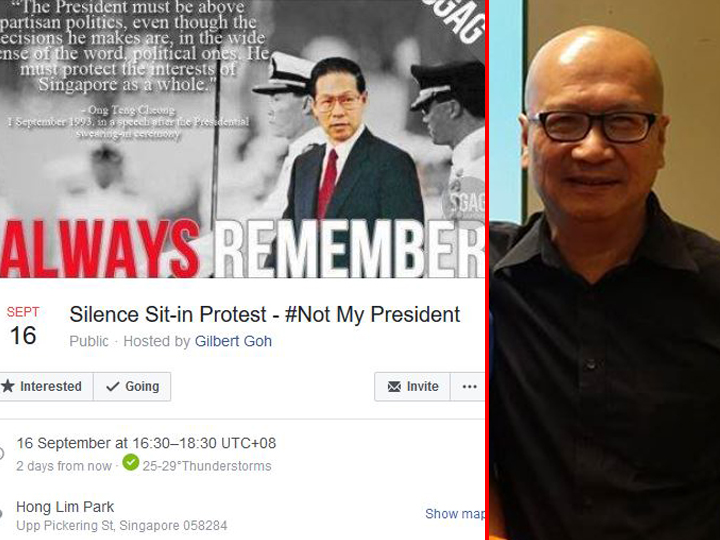
Task: Open the photo of bald man with glasses
Action: [604, 270]
